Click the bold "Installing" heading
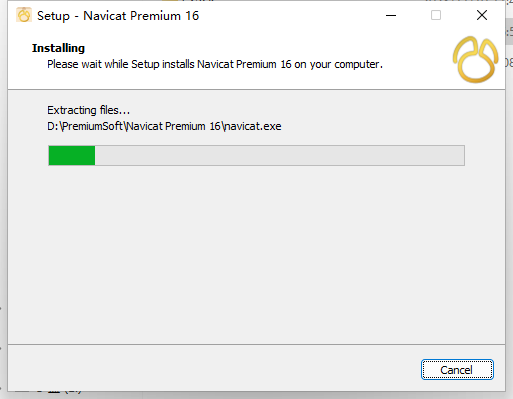 coord(58,48)
